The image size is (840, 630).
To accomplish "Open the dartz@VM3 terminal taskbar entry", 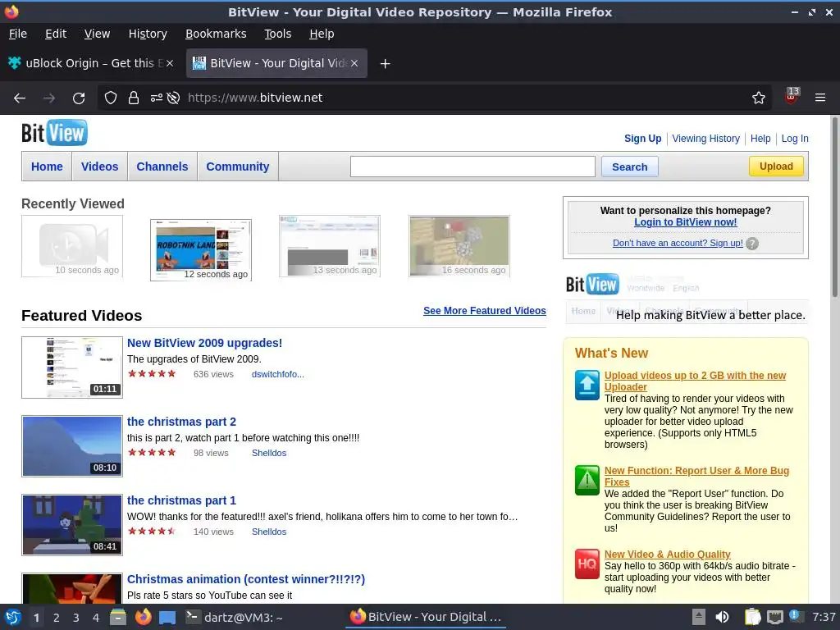I will (235, 617).
